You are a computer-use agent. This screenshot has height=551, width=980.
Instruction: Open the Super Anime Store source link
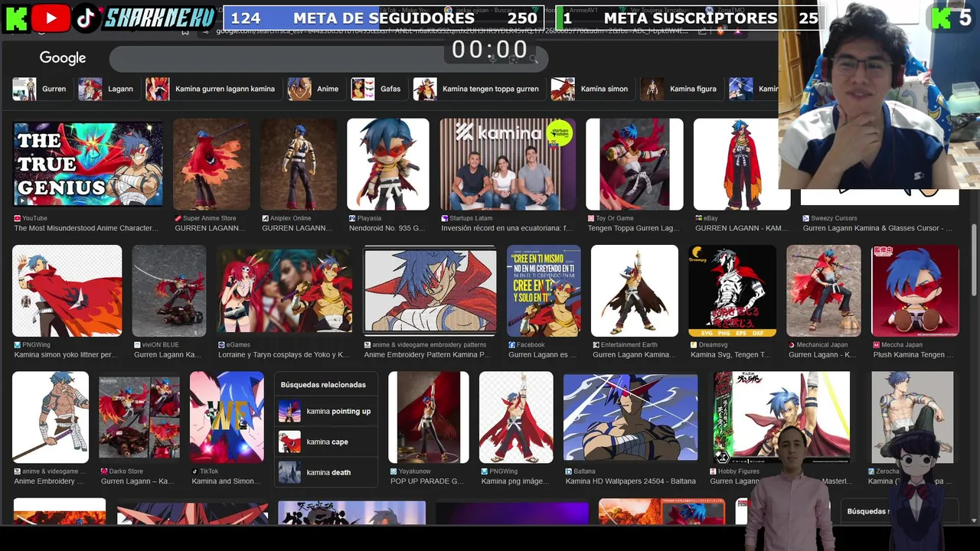[205, 218]
